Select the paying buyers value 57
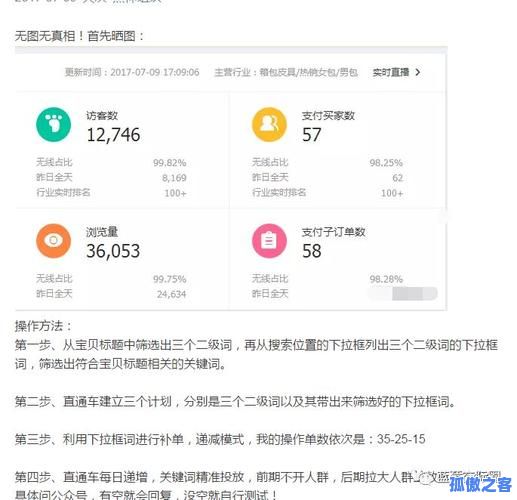517x500 pixels. click(x=312, y=135)
